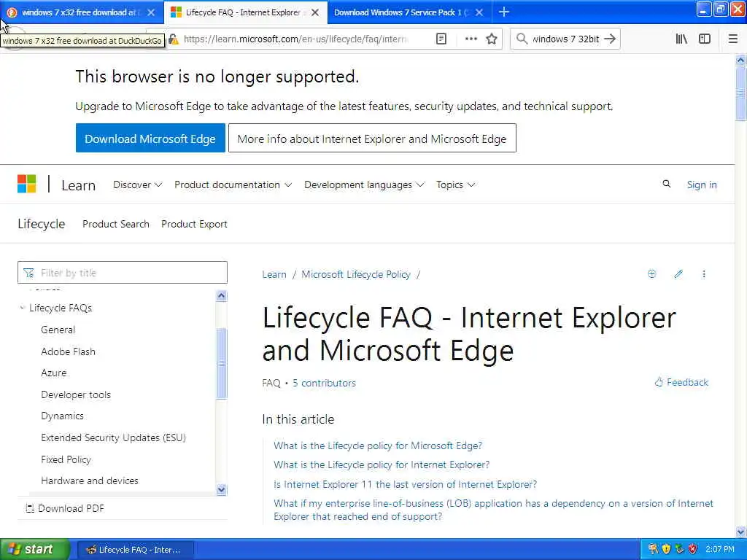This screenshot has width=747, height=560.
Task: Click the Microsoft logo
Action: (x=27, y=184)
